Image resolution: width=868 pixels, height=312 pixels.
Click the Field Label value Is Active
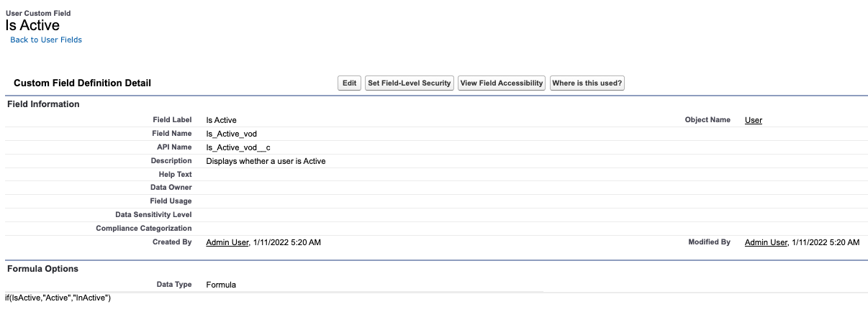click(x=221, y=120)
